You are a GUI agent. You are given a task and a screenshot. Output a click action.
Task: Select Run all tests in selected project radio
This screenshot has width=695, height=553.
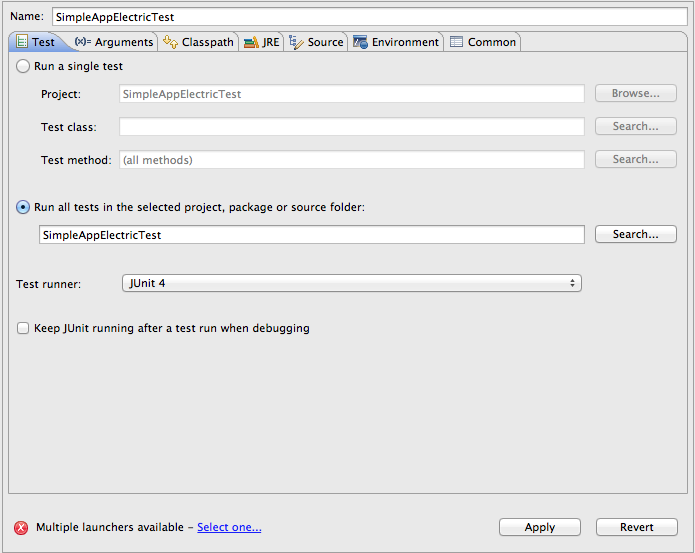[x=23, y=207]
